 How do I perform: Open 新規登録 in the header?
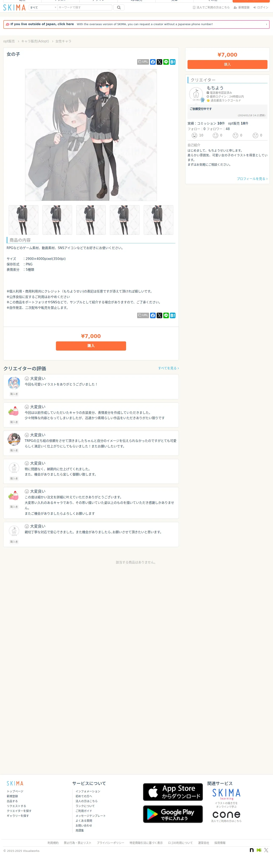coord(242,7)
